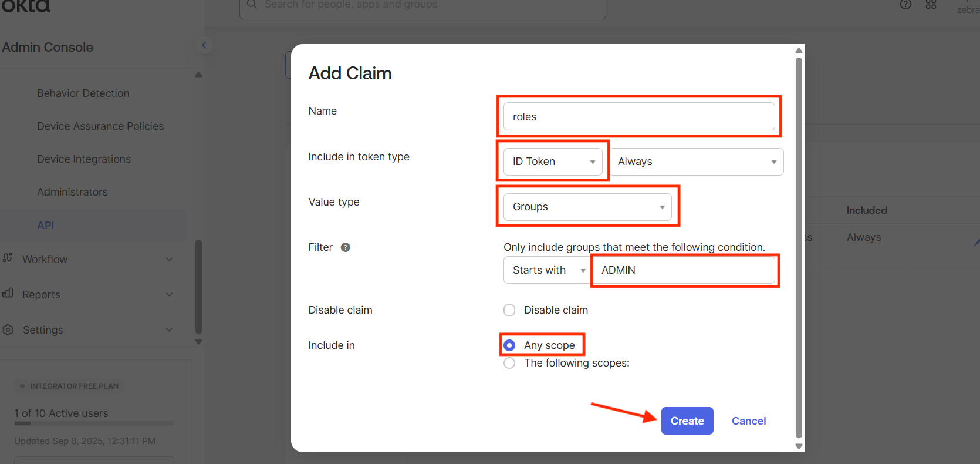980x464 pixels.
Task: Select The following scopes radio option
Action: tap(509, 363)
